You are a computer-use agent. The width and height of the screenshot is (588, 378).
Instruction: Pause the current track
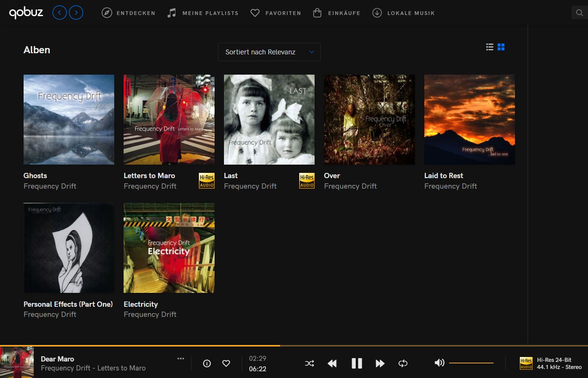[357, 363]
